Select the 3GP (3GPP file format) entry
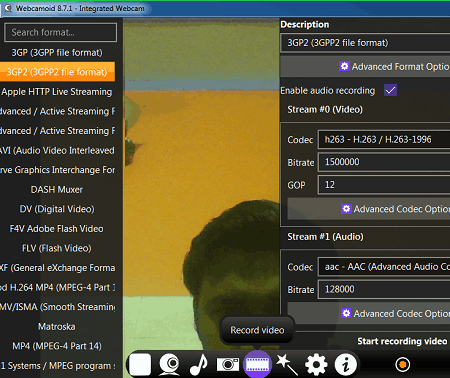Image resolution: width=450 pixels, height=378 pixels. pos(57,52)
